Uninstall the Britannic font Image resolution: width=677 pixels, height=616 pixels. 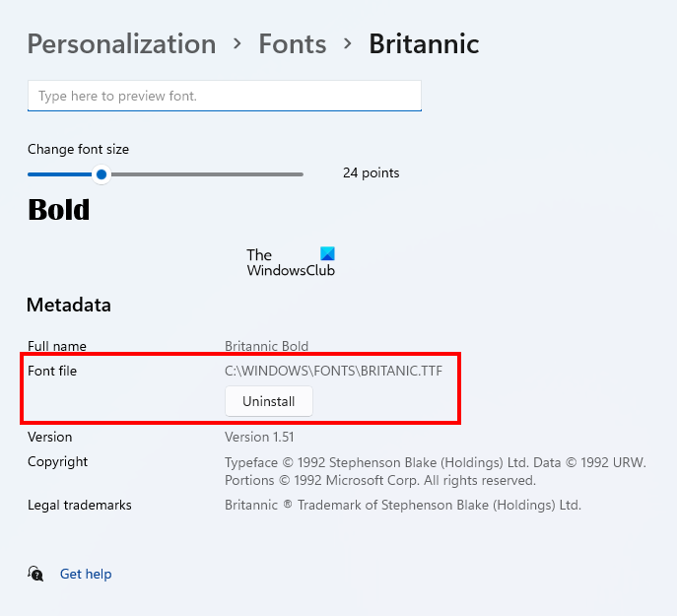pyautogui.click(x=268, y=401)
